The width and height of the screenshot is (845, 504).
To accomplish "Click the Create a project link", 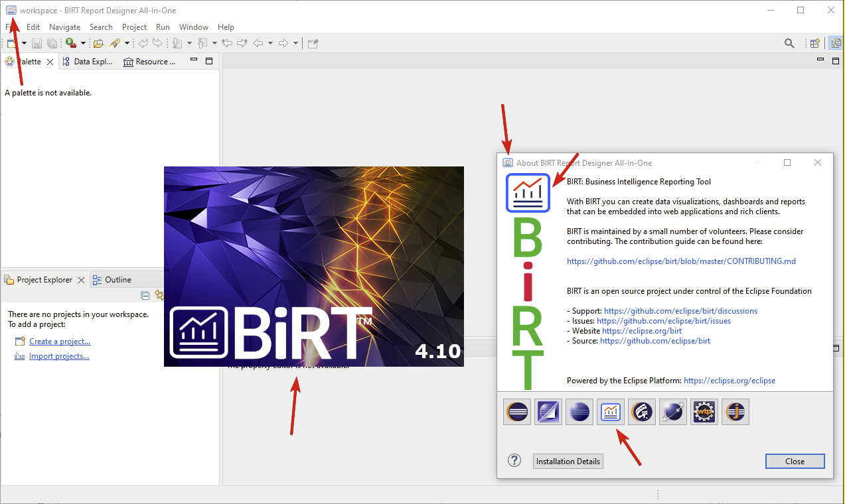I will (60, 342).
